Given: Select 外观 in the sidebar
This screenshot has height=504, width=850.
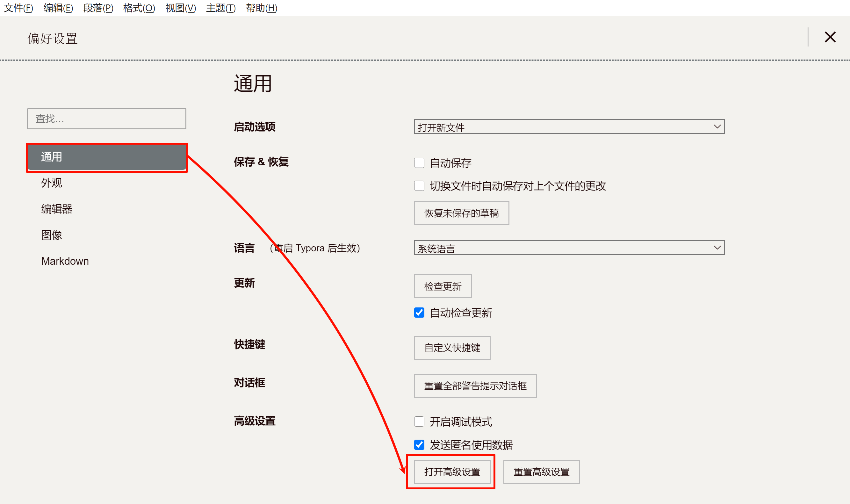Looking at the screenshot, I should point(52,183).
